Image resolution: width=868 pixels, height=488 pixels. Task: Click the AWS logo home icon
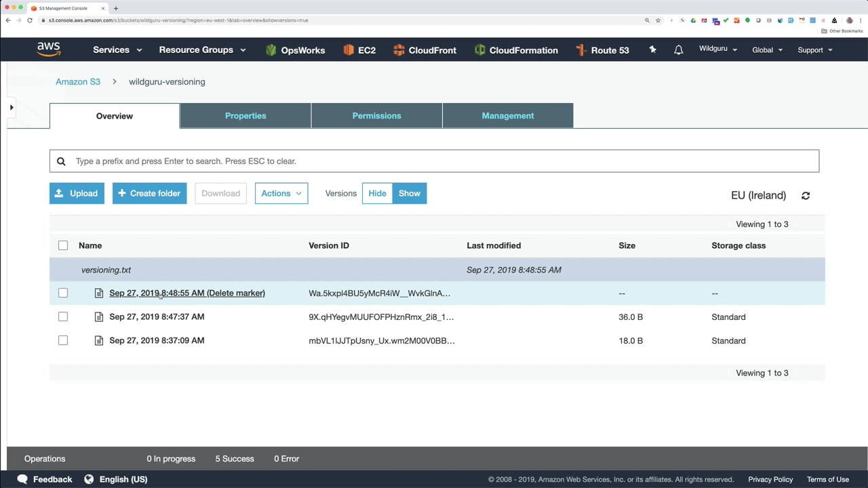[49, 49]
